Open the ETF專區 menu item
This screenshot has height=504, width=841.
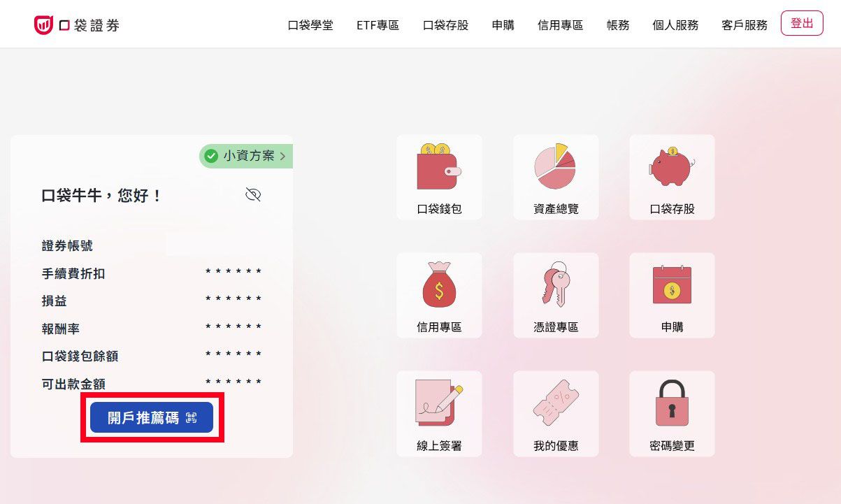[x=378, y=25]
